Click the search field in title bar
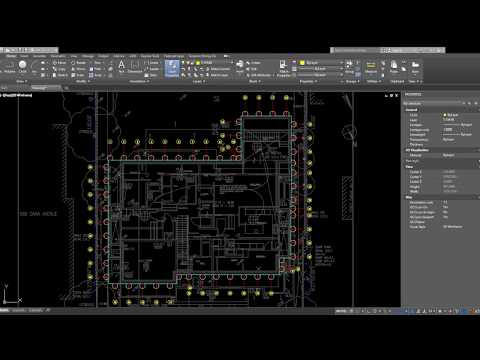This screenshot has width=480, height=360. 357,50
